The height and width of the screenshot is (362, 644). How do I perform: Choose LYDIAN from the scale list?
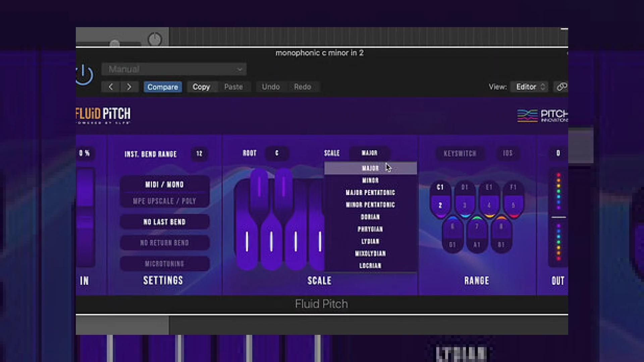tap(370, 241)
